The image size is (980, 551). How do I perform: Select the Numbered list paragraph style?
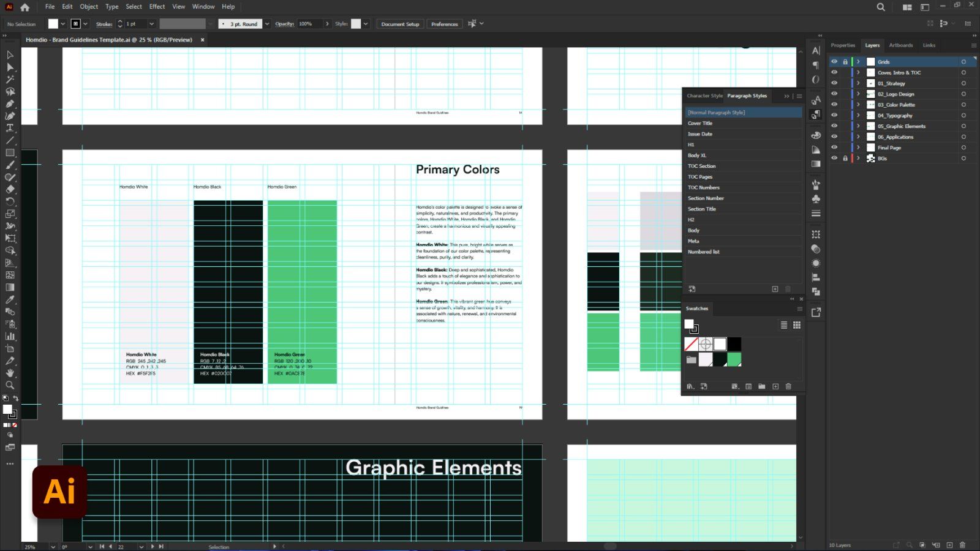pyautogui.click(x=743, y=252)
